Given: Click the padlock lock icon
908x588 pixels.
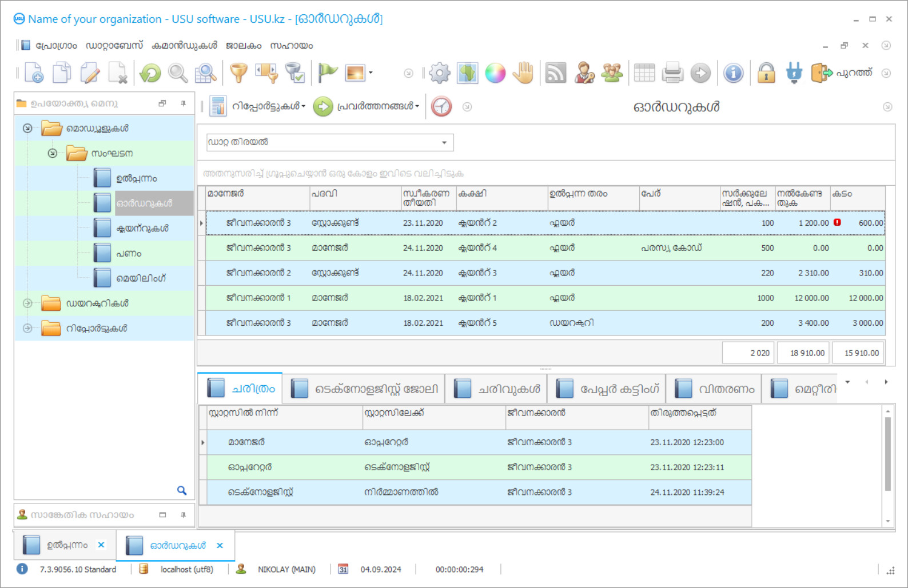Looking at the screenshot, I should point(766,73).
